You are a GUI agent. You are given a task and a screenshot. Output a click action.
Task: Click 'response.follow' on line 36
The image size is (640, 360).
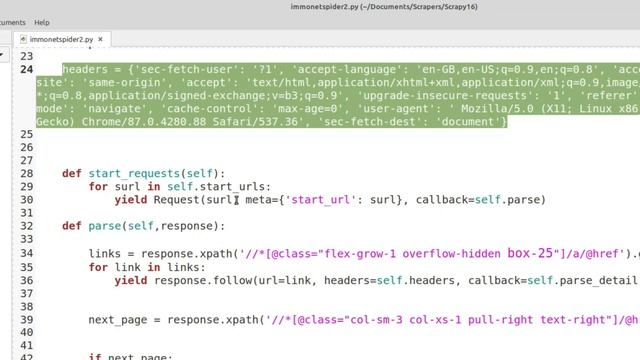(x=203, y=280)
